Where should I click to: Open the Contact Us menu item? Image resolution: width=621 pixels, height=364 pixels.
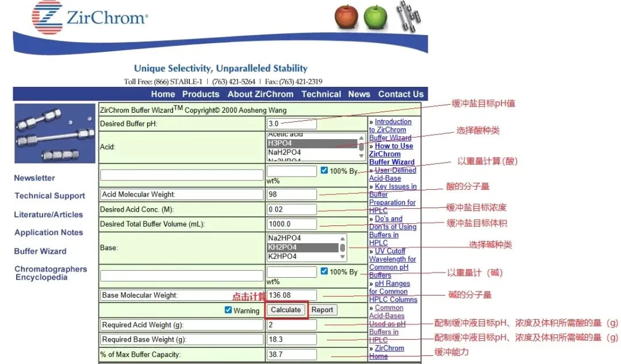(401, 94)
